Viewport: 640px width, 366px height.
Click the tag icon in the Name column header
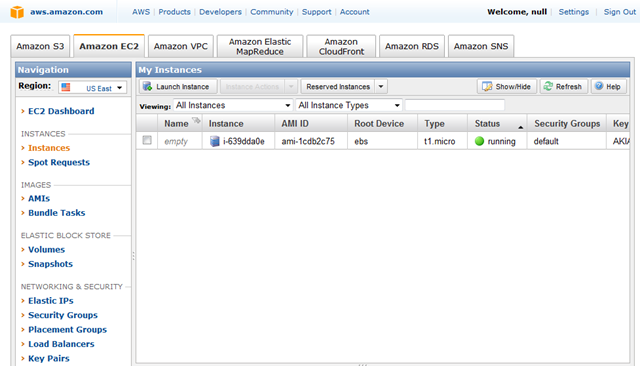196,120
